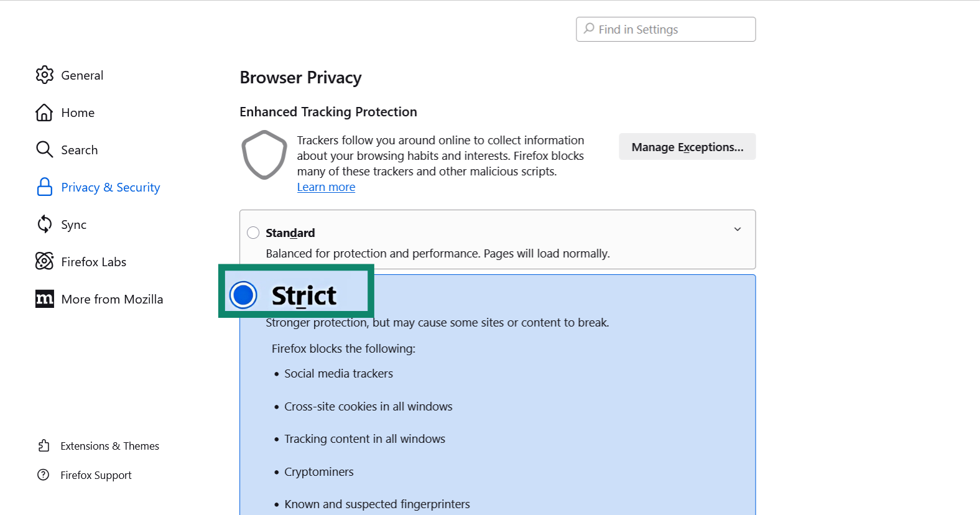Click the Firefox Support menu entry
The height and width of the screenshot is (515, 980).
[95, 475]
